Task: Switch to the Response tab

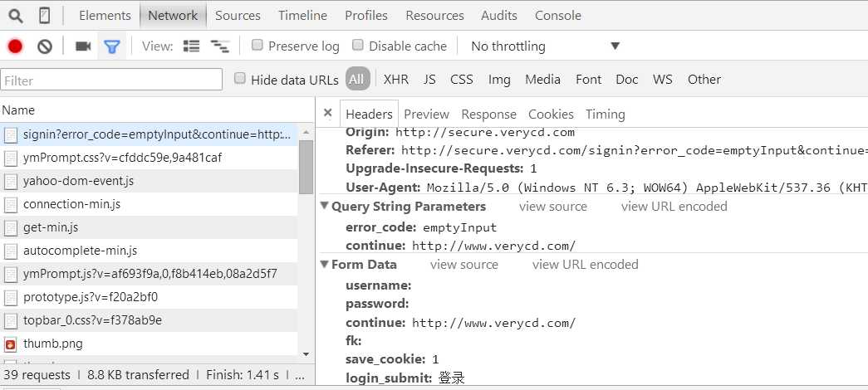Action: pyautogui.click(x=488, y=115)
